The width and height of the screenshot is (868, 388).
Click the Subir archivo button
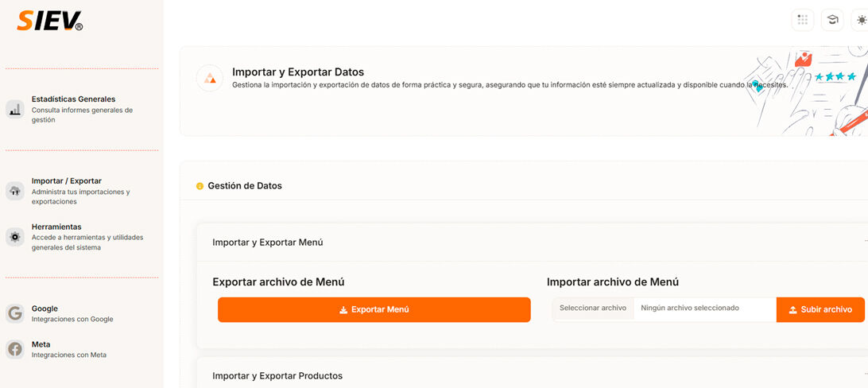[x=820, y=309]
